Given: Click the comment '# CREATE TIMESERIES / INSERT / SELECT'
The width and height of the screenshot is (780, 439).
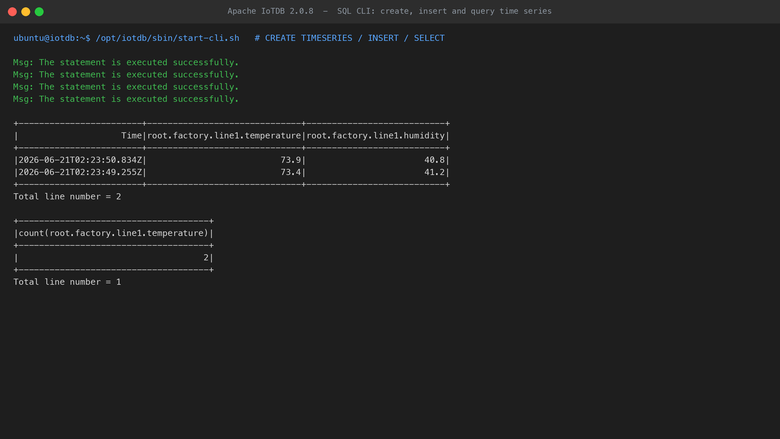Looking at the screenshot, I should click(x=350, y=38).
